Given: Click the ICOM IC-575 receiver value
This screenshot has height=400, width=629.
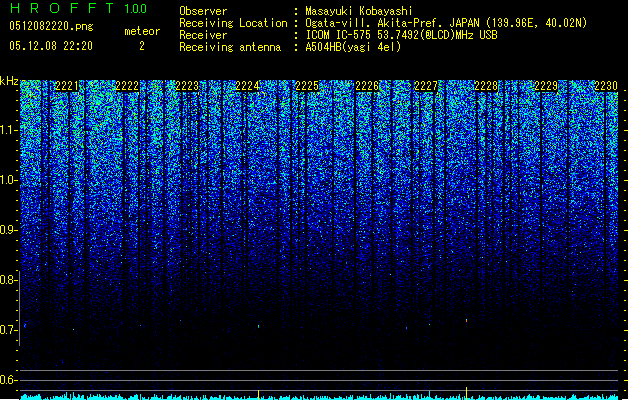Looking at the screenshot, I should [401, 35].
